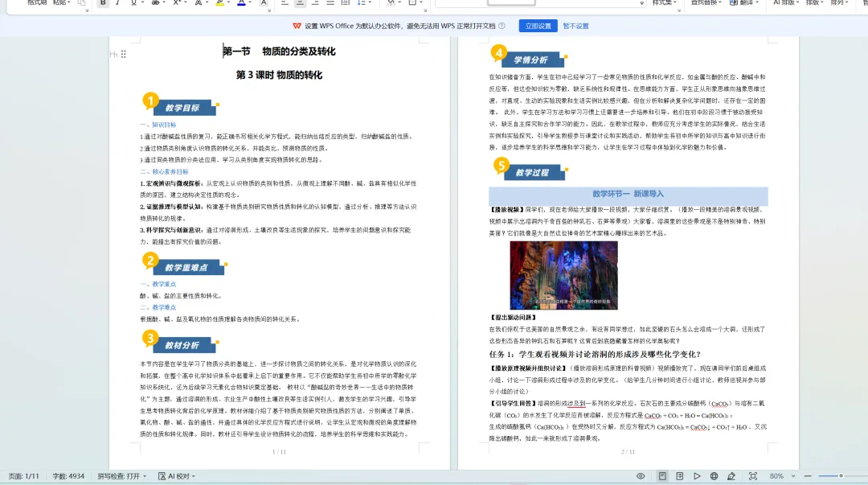868x485 pixels.
Task: Open font color dropdown arrow
Action: pos(250,2)
